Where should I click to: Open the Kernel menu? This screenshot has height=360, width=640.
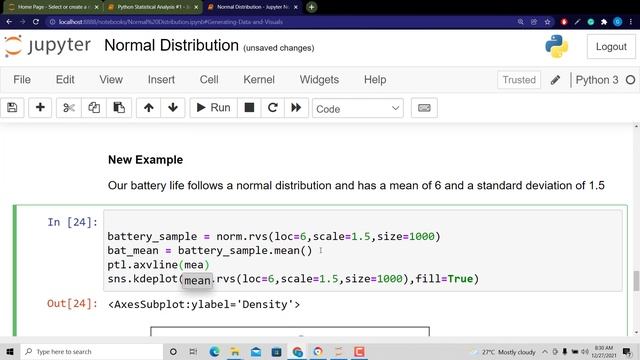(x=259, y=80)
